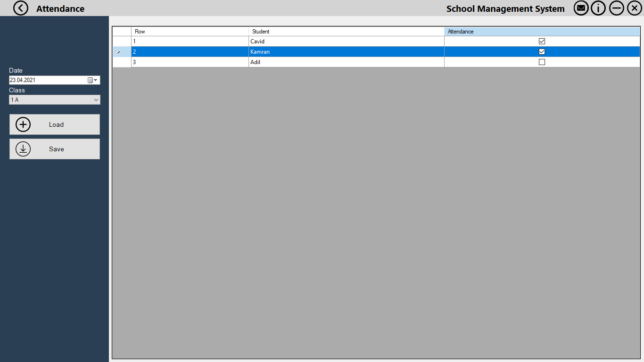The height and width of the screenshot is (362, 644).
Task: Click the pencil edit icon beside Kamran's row
Action: point(119,51)
